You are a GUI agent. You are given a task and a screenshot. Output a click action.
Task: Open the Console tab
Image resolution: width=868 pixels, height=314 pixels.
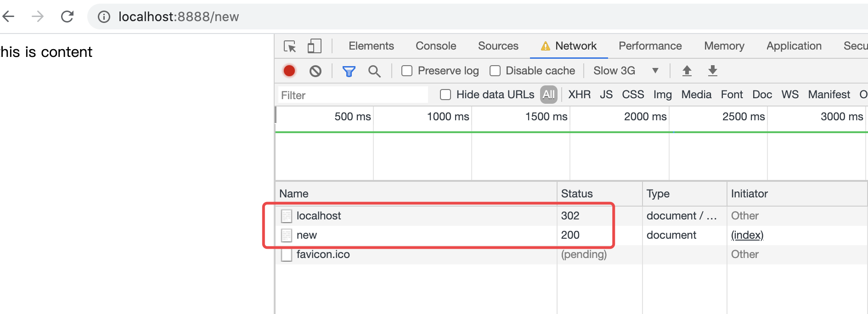(x=436, y=46)
